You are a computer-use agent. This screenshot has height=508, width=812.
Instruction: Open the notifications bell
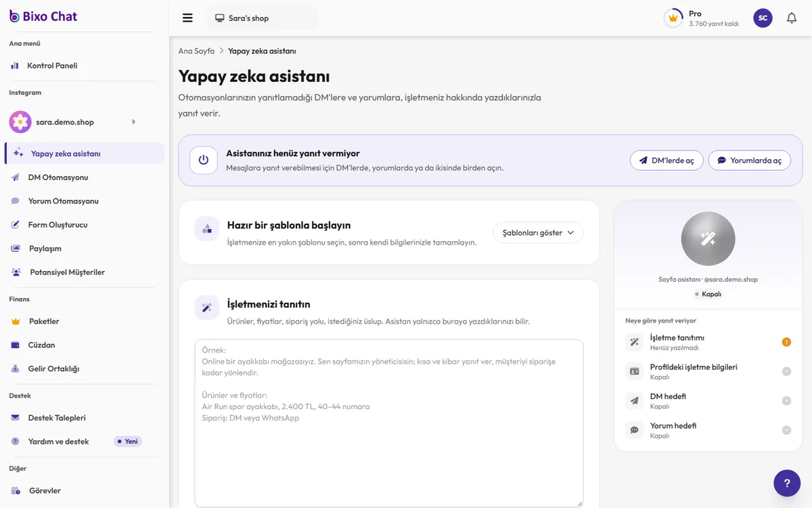point(792,18)
